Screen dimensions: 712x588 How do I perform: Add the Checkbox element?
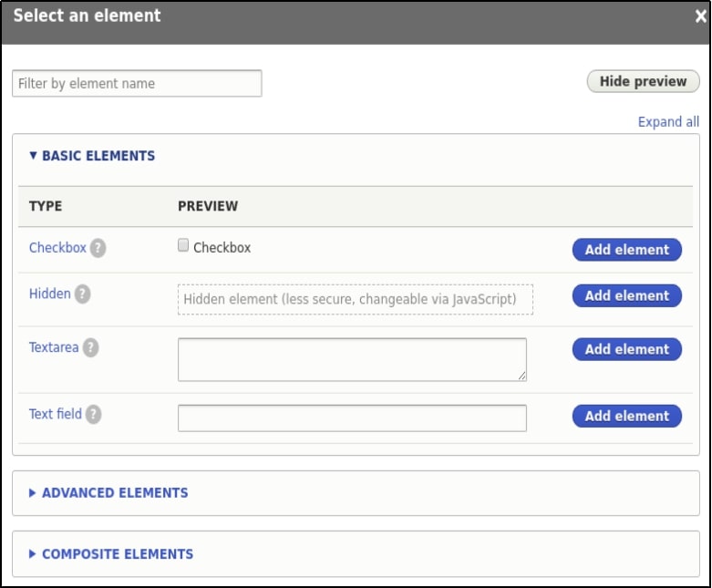pos(626,250)
